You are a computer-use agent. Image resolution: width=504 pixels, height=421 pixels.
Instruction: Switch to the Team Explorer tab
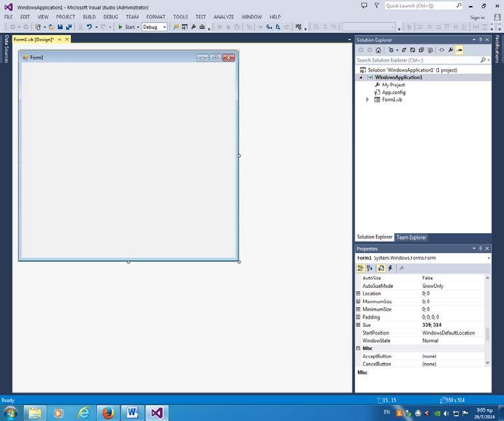point(411,237)
